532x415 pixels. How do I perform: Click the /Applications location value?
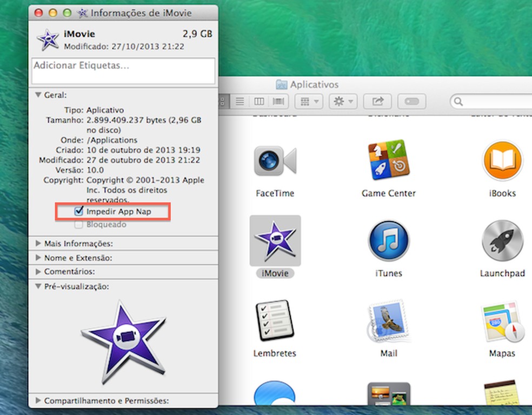pyautogui.click(x=112, y=140)
